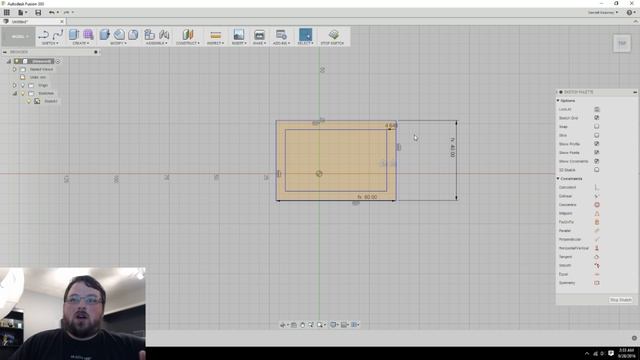This screenshot has height=360, width=640.
Task: Click the Make 3D print icon
Action: click(259, 35)
